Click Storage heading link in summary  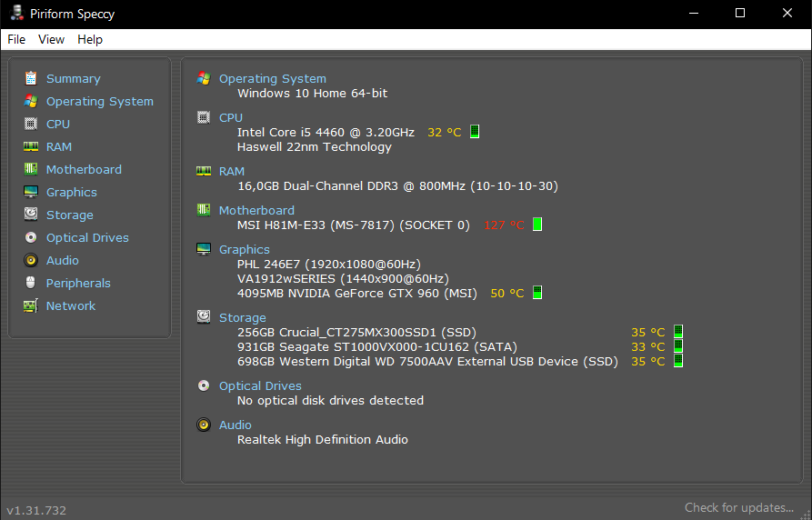243,318
